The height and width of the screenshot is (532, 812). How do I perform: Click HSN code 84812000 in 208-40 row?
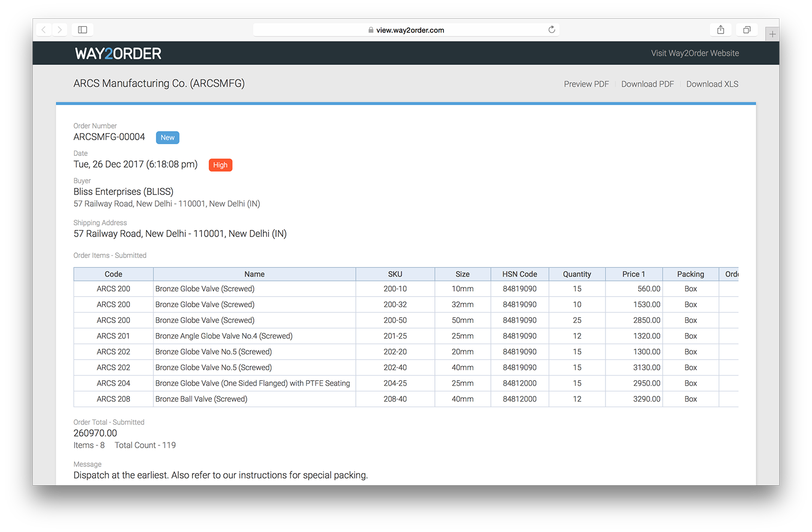pyautogui.click(x=520, y=399)
